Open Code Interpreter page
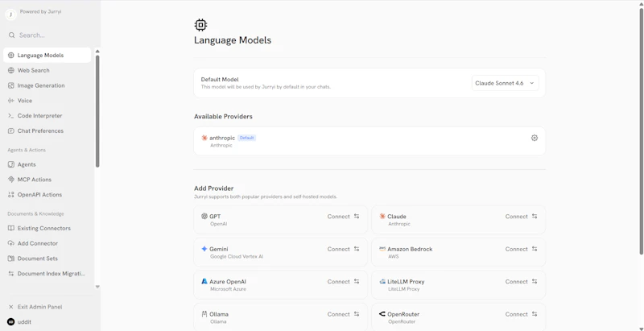644x331 pixels. pos(47,116)
